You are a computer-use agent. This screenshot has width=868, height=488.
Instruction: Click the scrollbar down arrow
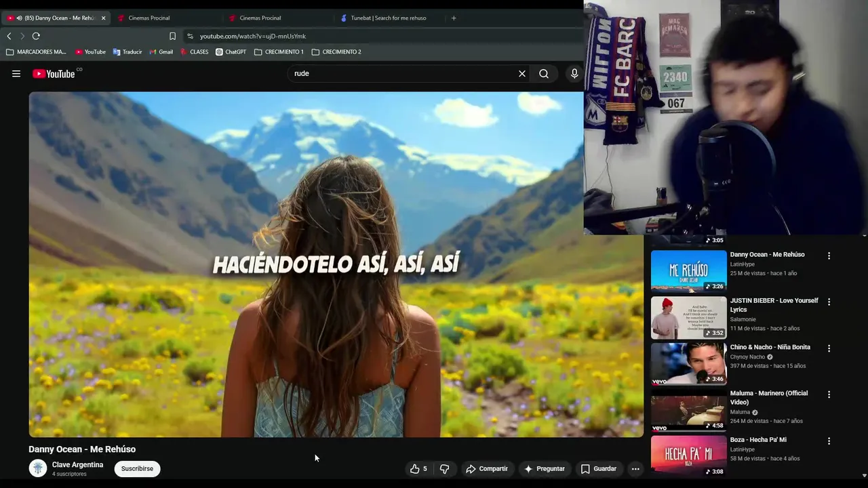[x=864, y=476]
